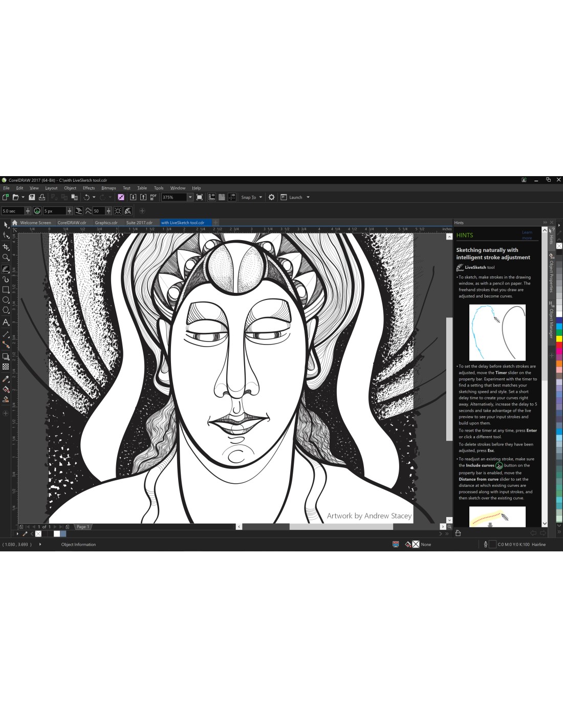
Task: Choose the Ellipse tool
Action: (6, 300)
